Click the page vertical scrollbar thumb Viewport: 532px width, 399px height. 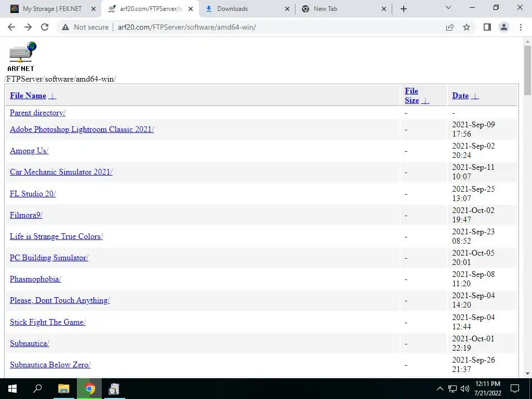click(x=527, y=70)
